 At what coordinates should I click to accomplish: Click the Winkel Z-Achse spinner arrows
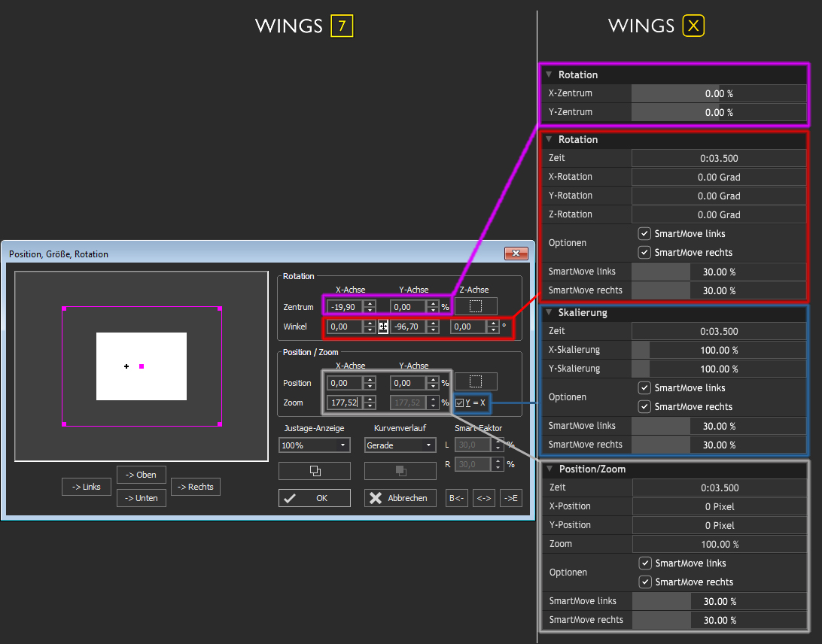tap(493, 327)
